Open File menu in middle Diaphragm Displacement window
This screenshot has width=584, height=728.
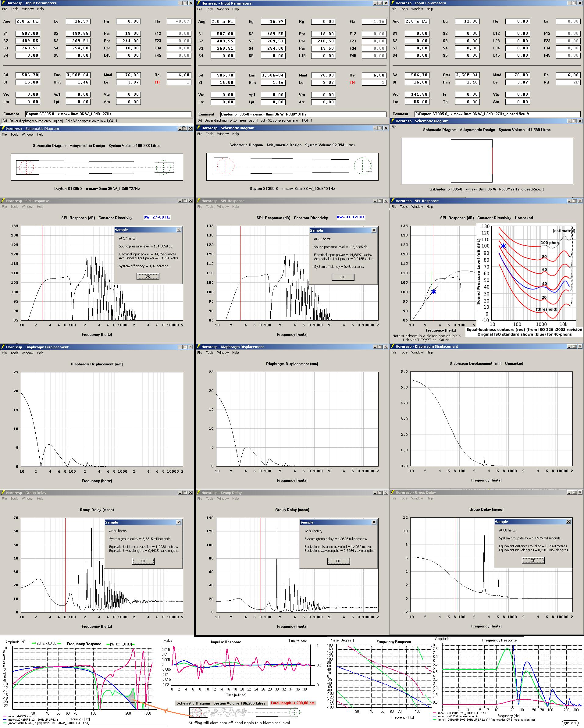click(200, 353)
